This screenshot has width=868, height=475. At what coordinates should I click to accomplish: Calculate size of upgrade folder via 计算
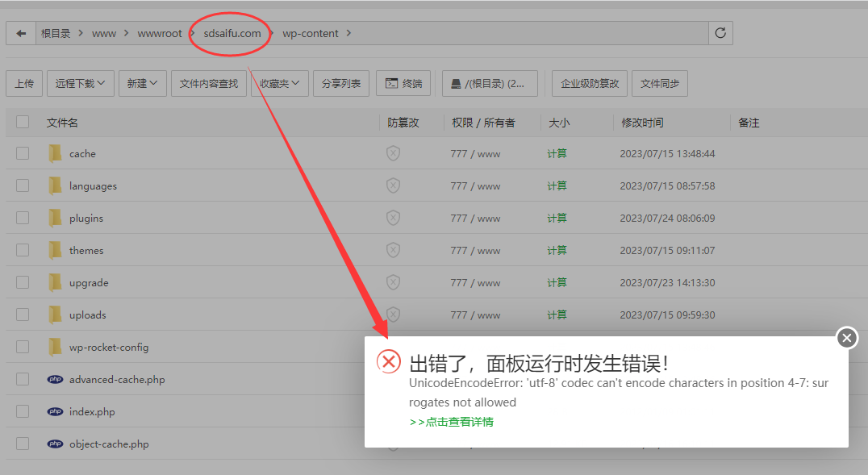pyautogui.click(x=557, y=282)
